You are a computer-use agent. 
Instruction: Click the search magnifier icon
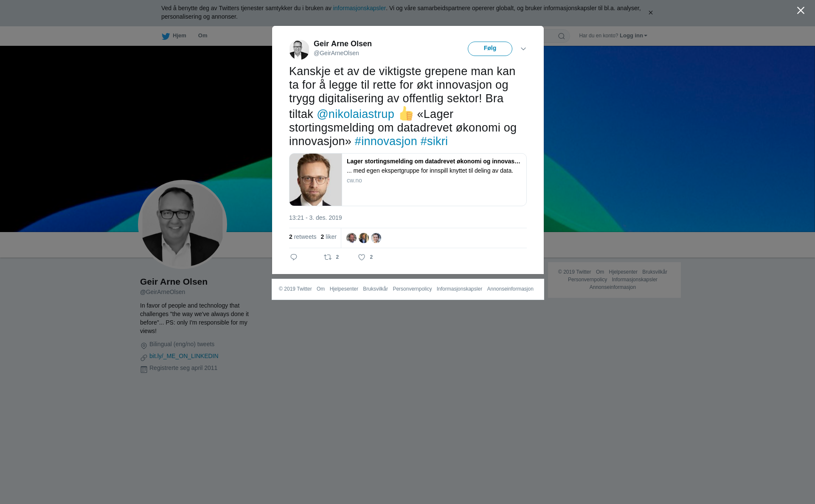pos(562,36)
